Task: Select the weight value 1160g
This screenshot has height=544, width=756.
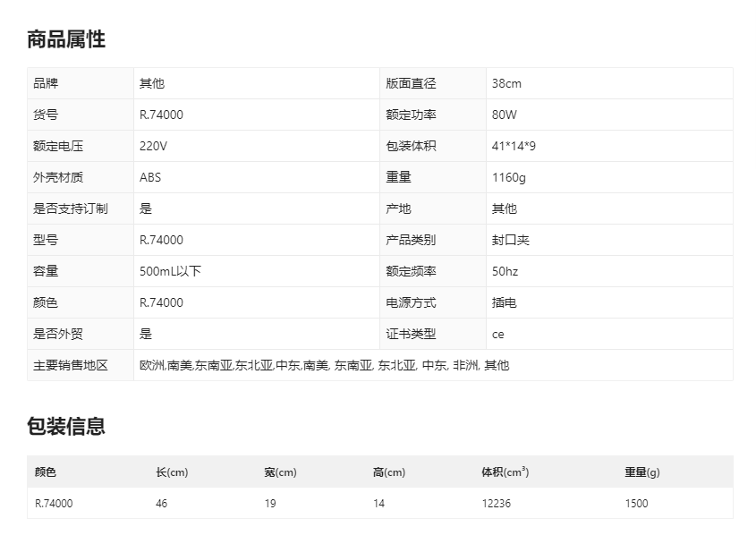Action: 504,177
